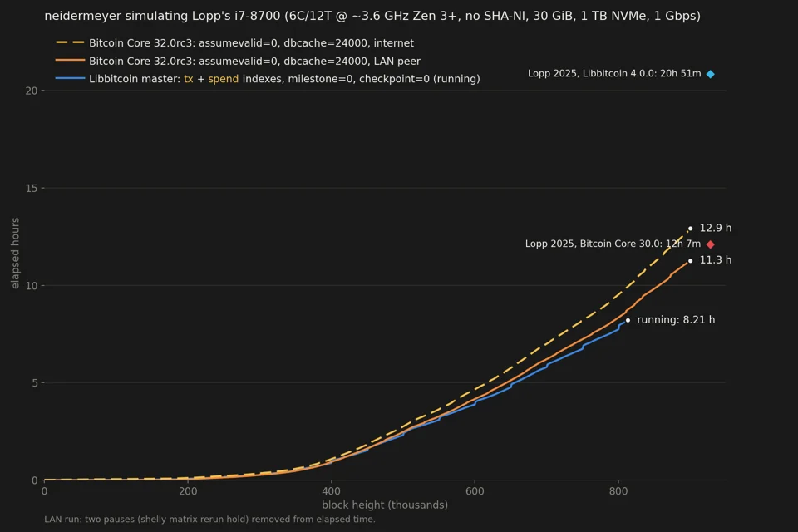Click the 'elapsed hours' y-axis label
This screenshot has height=532, width=798.
point(15,253)
